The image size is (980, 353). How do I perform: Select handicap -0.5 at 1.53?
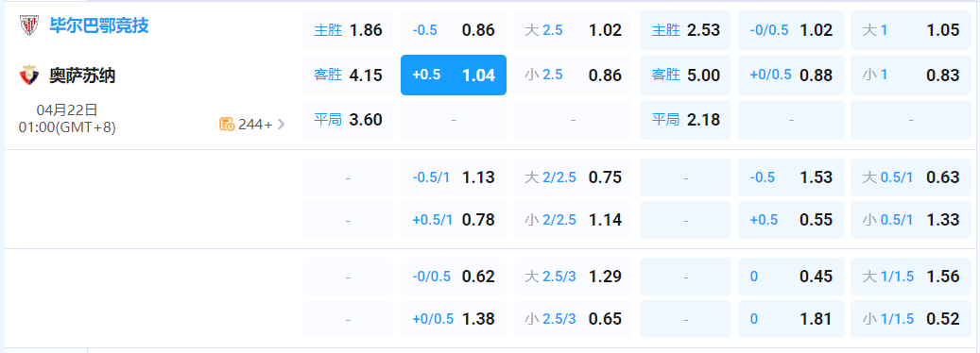point(791,177)
